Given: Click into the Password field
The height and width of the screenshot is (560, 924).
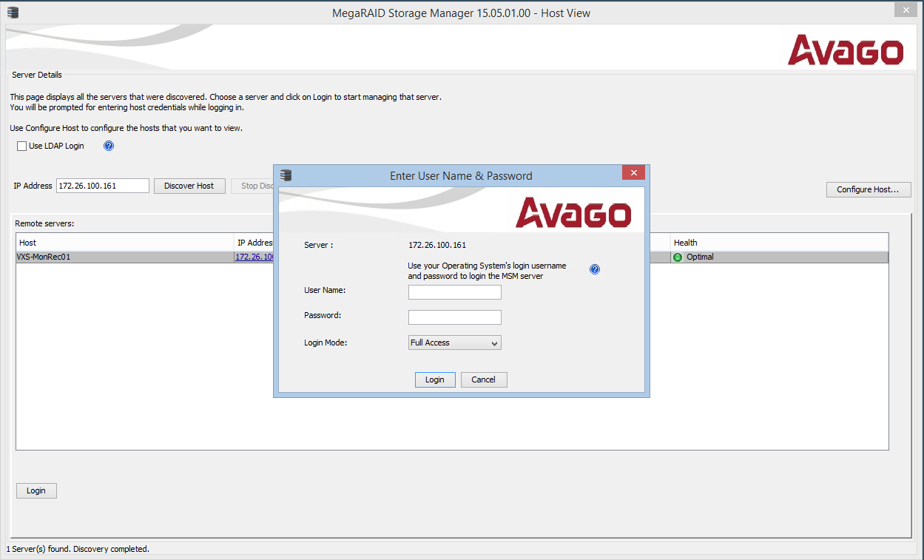Looking at the screenshot, I should (454, 317).
